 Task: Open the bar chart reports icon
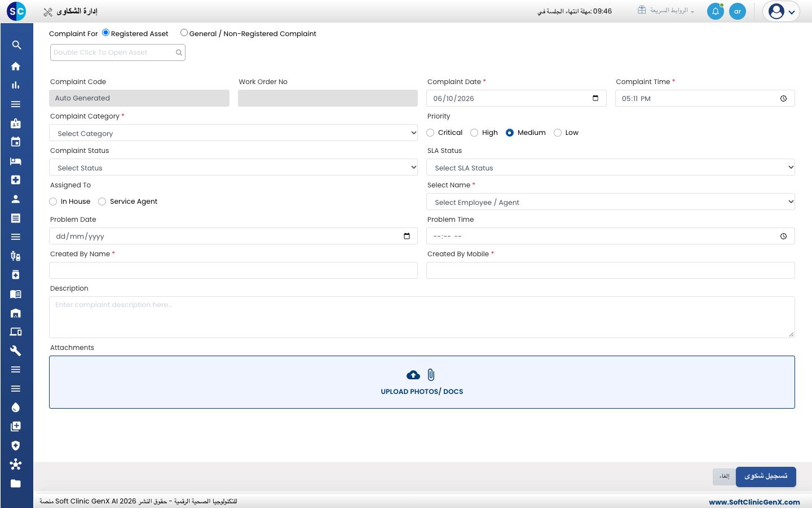point(16,85)
